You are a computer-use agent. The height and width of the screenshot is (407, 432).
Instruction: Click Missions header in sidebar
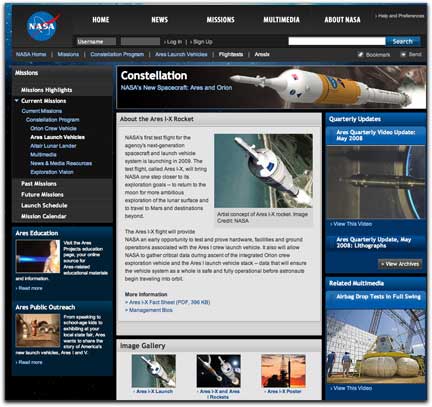coord(26,73)
